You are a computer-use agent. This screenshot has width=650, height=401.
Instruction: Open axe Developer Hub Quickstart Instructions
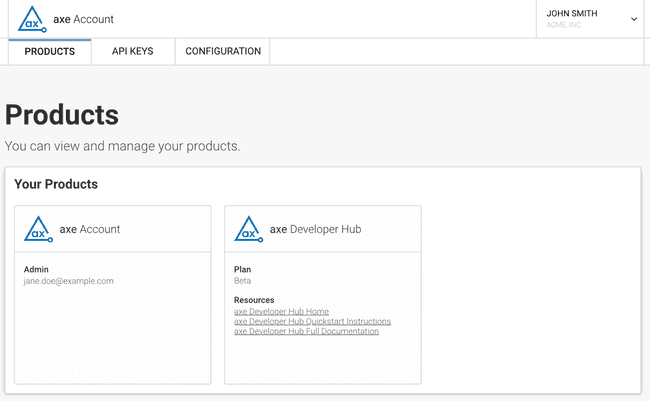tap(312, 321)
